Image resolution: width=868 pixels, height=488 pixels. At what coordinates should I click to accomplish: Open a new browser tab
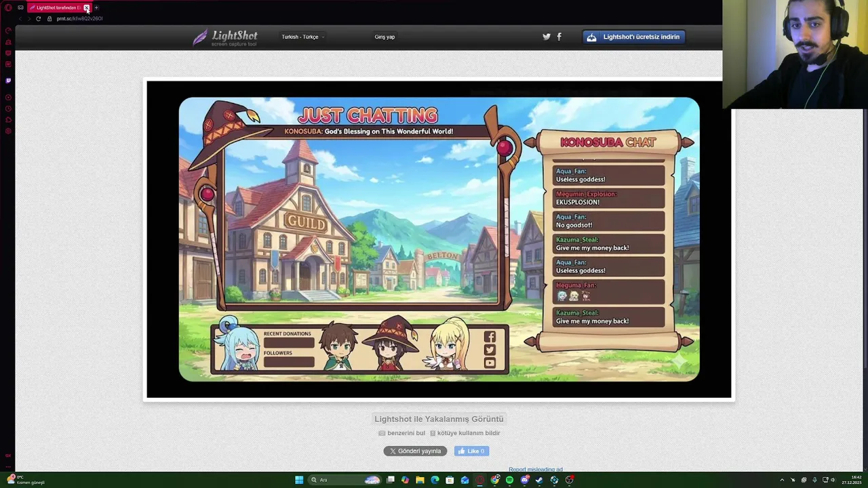click(96, 7)
